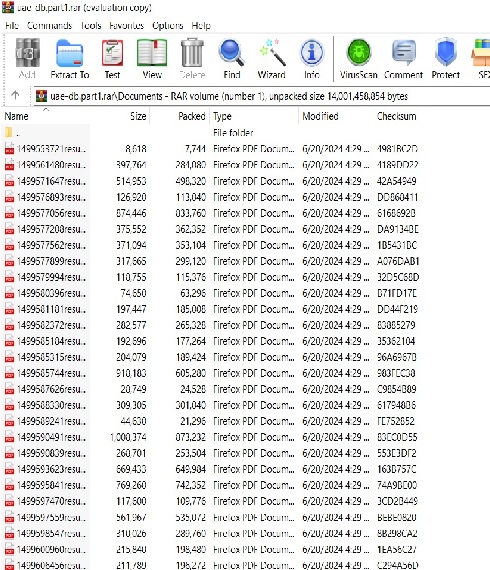
Task: Open the Tools menu
Action: coord(91,25)
